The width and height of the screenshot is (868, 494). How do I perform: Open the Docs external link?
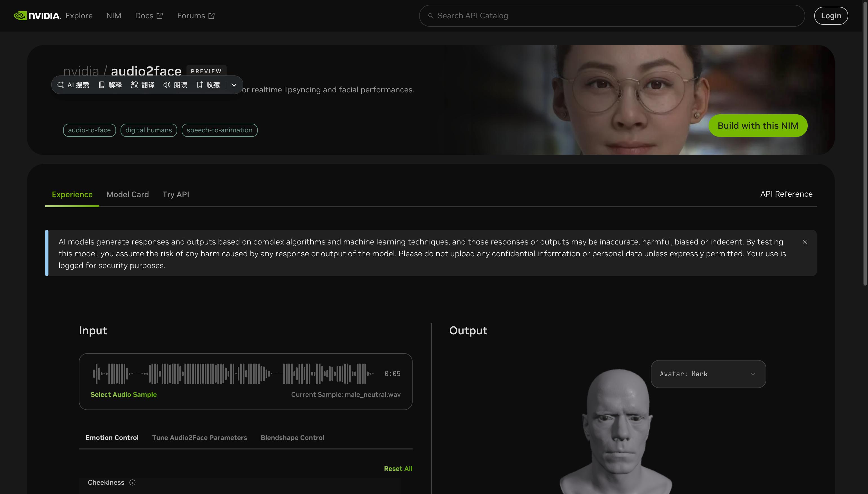[x=149, y=15]
